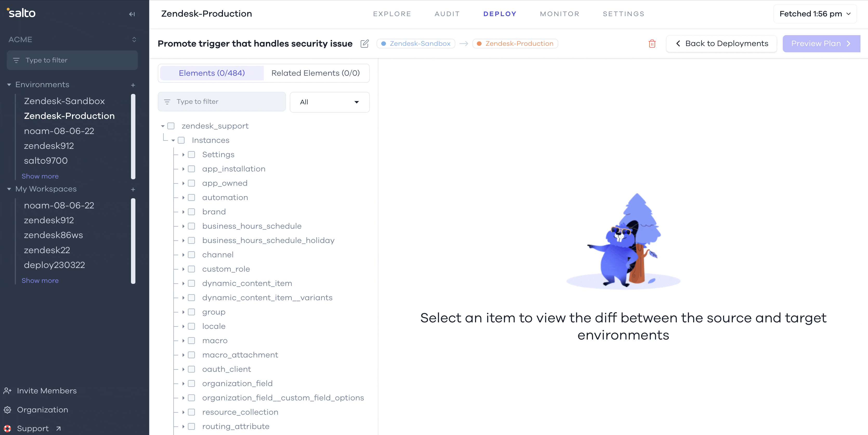
Task: Switch to the SETTINGS tab
Action: click(623, 14)
